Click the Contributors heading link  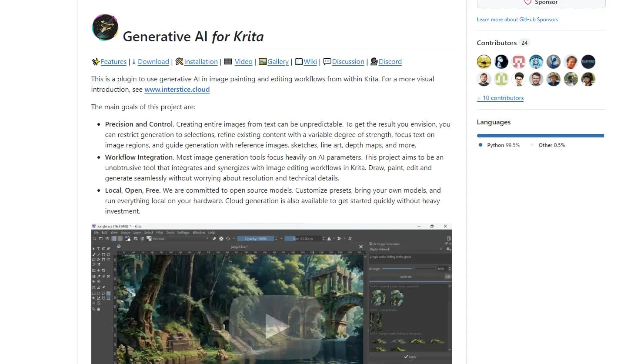497,43
